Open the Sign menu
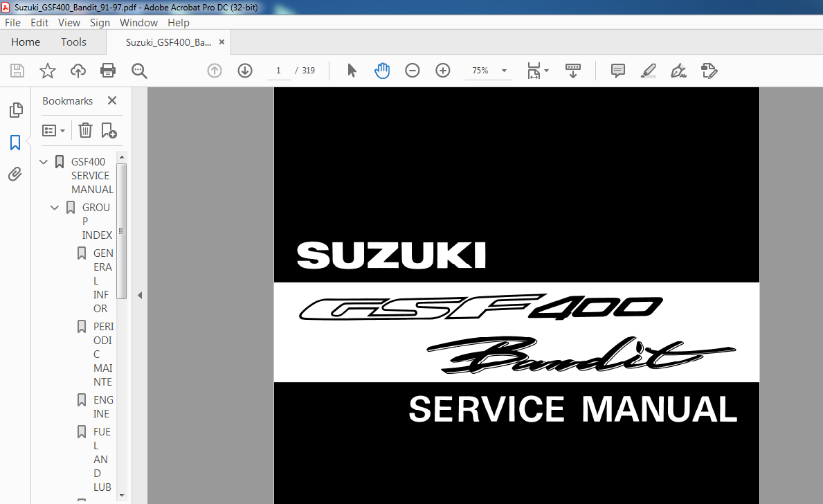The height and width of the screenshot is (504, 823). tap(100, 23)
